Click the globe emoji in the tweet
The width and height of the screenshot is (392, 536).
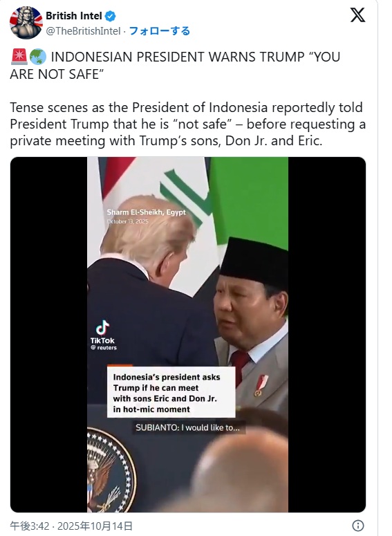(37, 57)
